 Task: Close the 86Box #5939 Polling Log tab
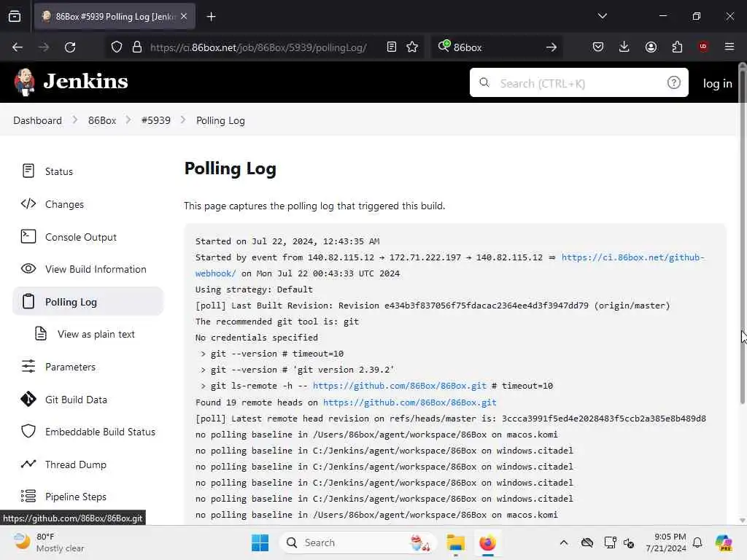(184, 16)
